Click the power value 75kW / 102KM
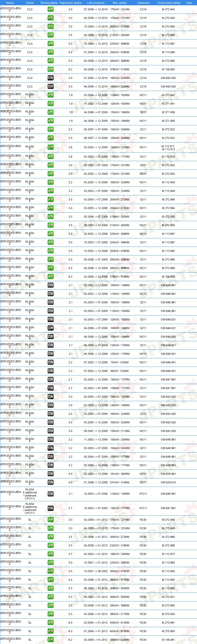This screenshot has height=644, width=197. coord(120,362)
